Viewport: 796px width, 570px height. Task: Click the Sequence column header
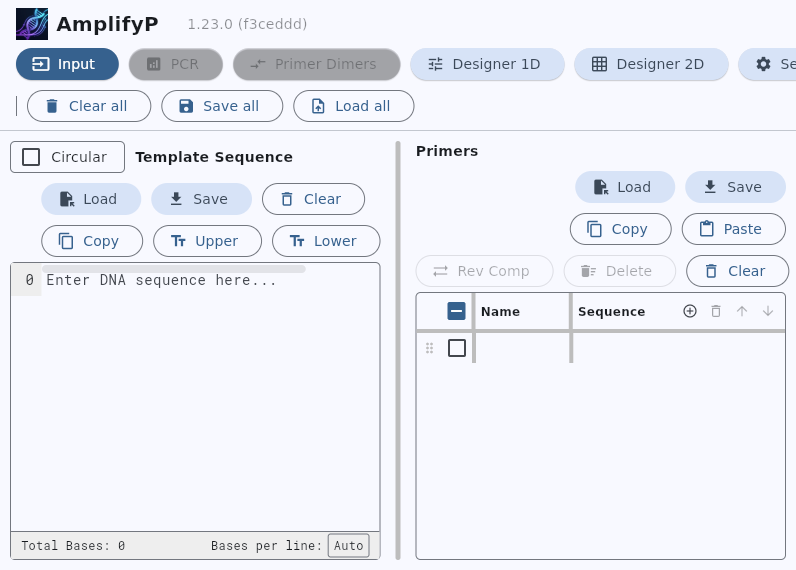pyautogui.click(x=612, y=312)
